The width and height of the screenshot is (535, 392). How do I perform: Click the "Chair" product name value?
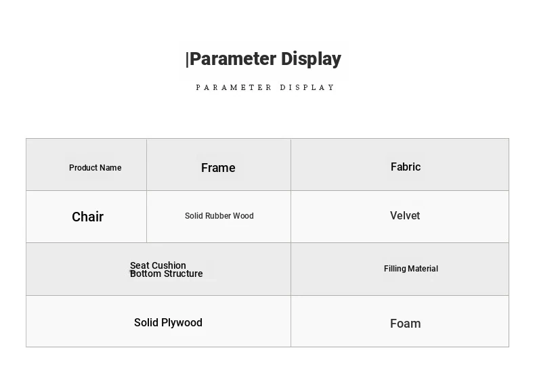pos(87,217)
